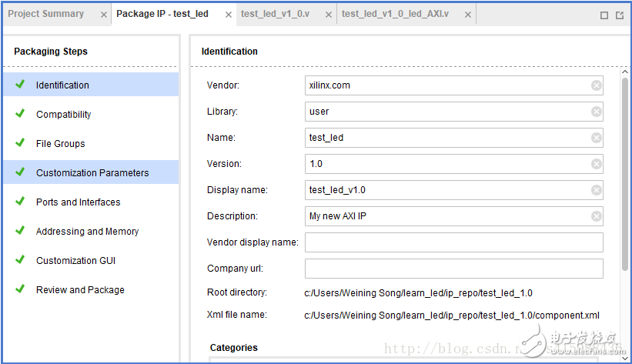The image size is (632, 364).
Task: Maximize the editor panel using the square icon
Action: coord(604,15)
